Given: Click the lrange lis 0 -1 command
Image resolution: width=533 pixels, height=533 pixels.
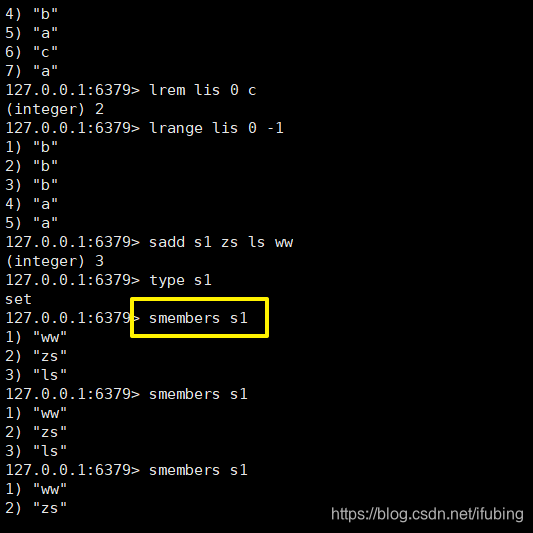Looking at the screenshot, I should click(x=216, y=128).
